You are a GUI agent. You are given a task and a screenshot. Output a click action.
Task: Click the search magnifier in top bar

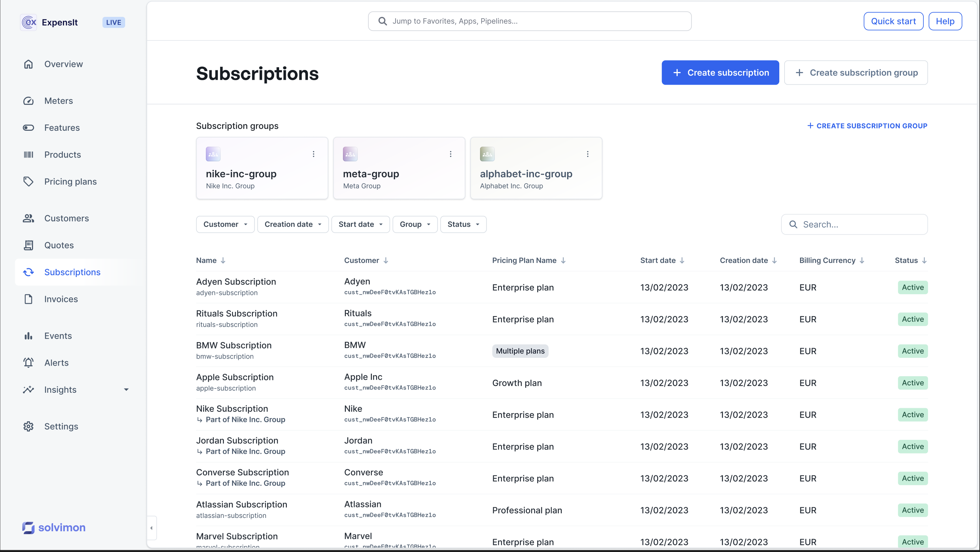click(x=382, y=21)
